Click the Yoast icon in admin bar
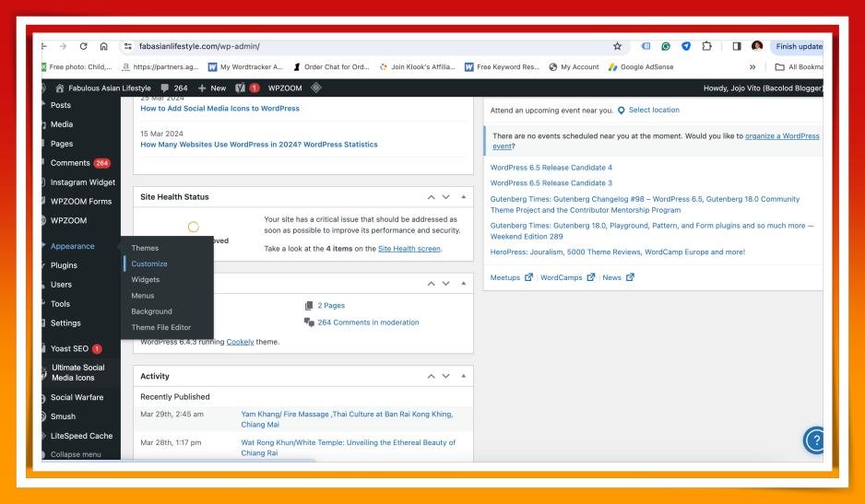The image size is (865, 504). (240, 88)
